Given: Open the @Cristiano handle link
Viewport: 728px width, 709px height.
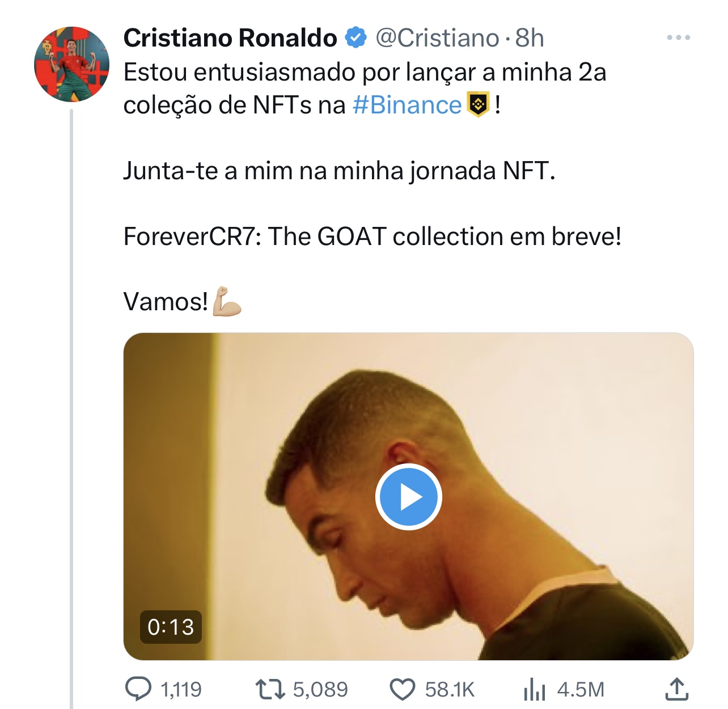Looking at the screenshot, I should coord(437,39).
